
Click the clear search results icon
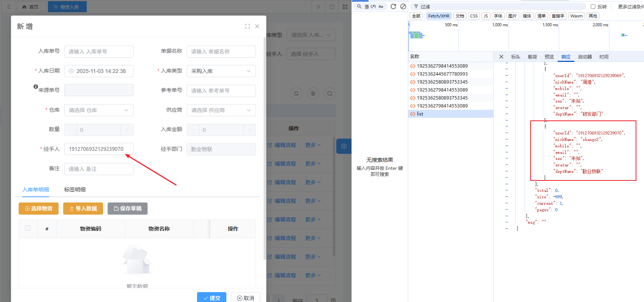[x=403, y=6]
